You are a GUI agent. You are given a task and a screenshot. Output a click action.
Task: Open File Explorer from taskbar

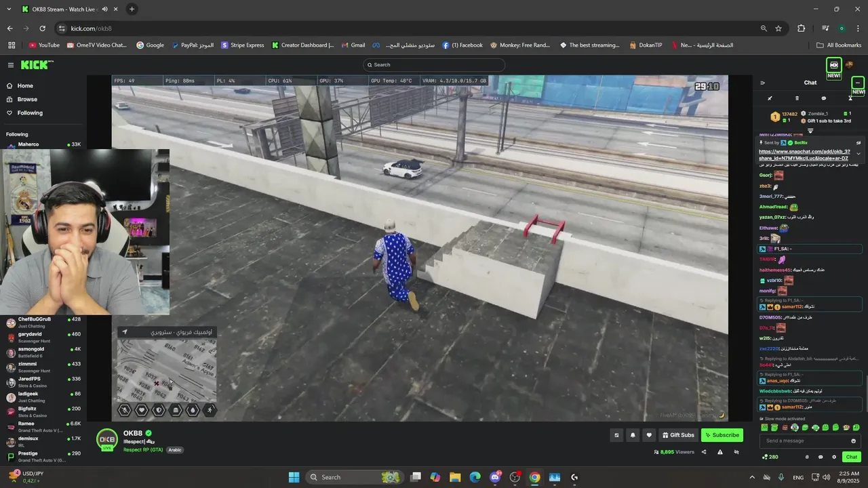(455, 477)
